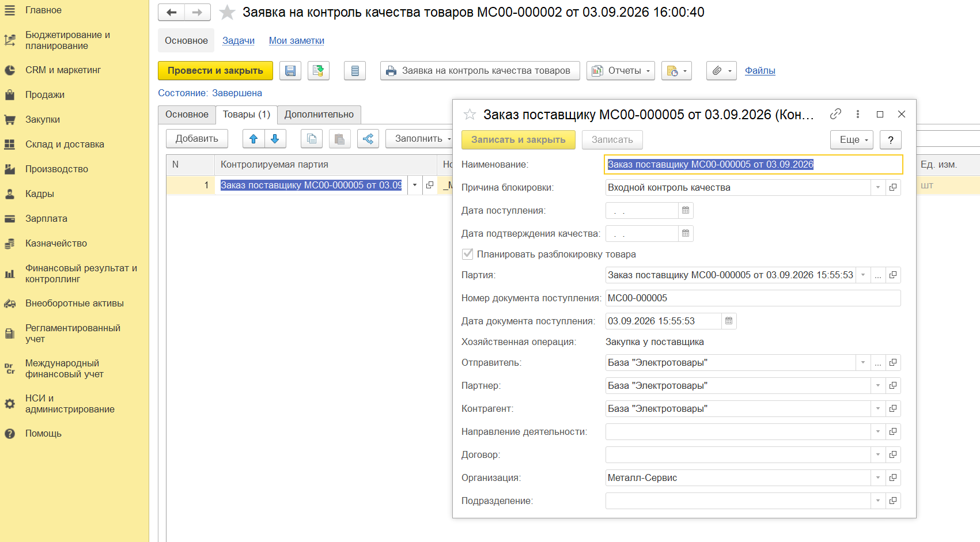The image size is (980, 542).
Task: Click the paste rows icon
Action: pos(340,139)
